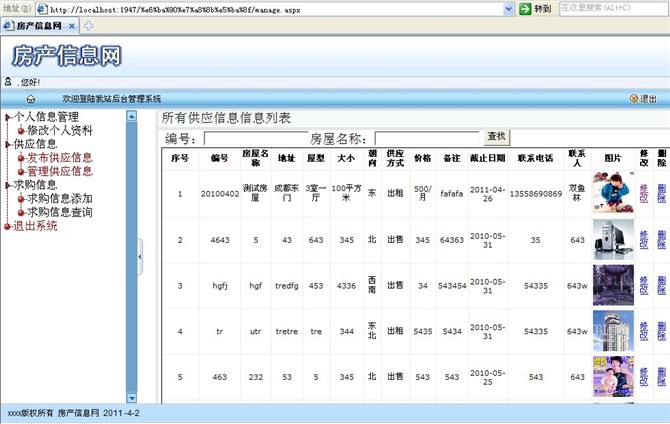Click 删除 link in row 463
This screenshot has width=670, height=424.
tap(661, 377)
